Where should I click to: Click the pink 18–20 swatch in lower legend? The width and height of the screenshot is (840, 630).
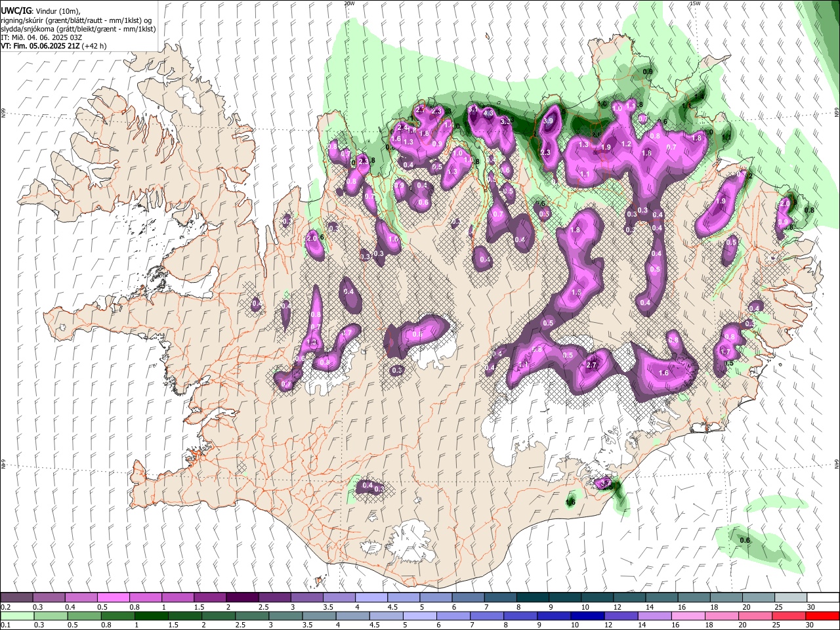coord(721,616)
